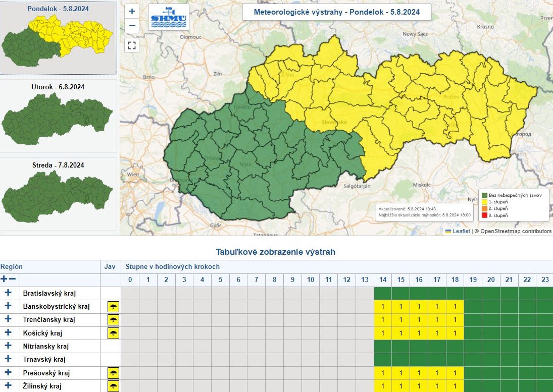The height and width of the screenshot is (392, 553).
Task: Toggle fullscreen map view
Action: pyautogui.click(x=132, y=46)
